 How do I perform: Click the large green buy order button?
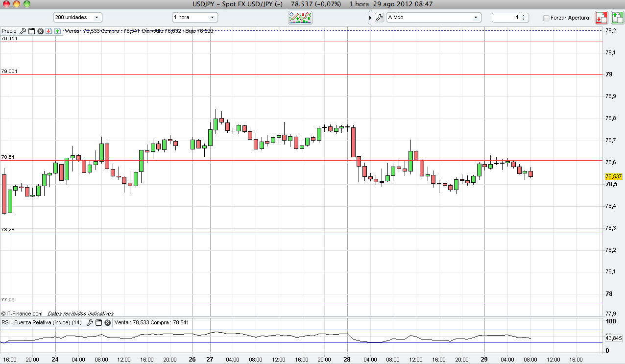point(617,18)
